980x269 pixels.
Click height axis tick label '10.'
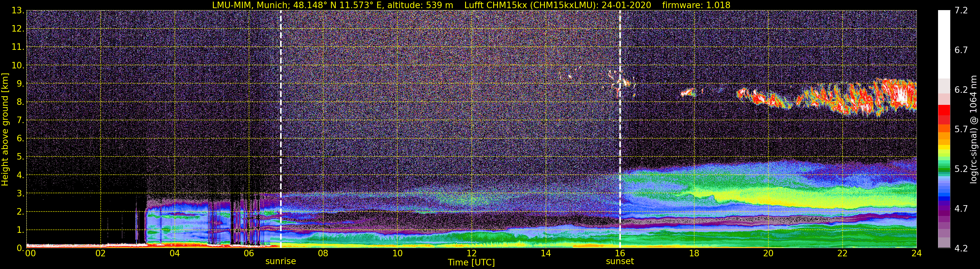(x=18, y=65)
